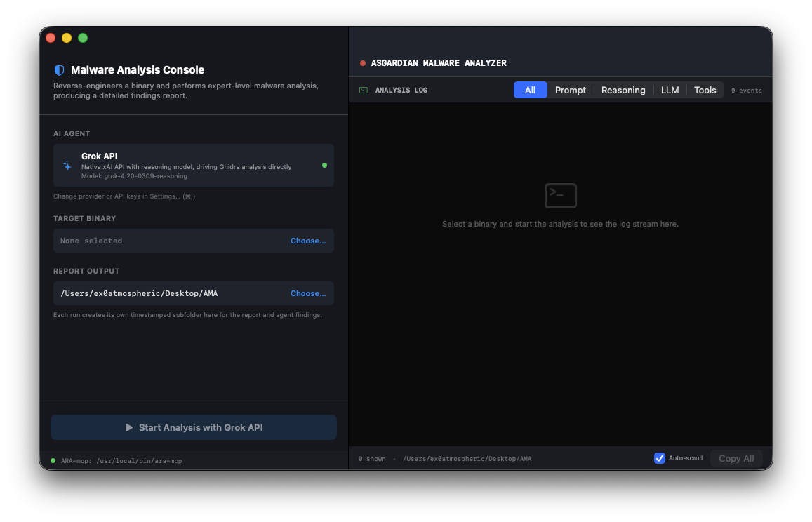Click the timestamped subfolder hint text
Image resolution: width=812 pixels, height=522 pixels.
187,315
